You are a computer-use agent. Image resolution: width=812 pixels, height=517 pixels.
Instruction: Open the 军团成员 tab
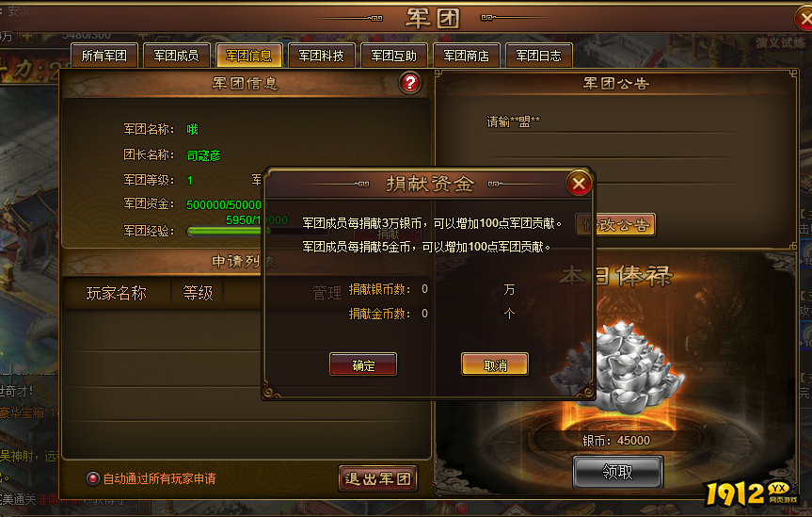177,56
